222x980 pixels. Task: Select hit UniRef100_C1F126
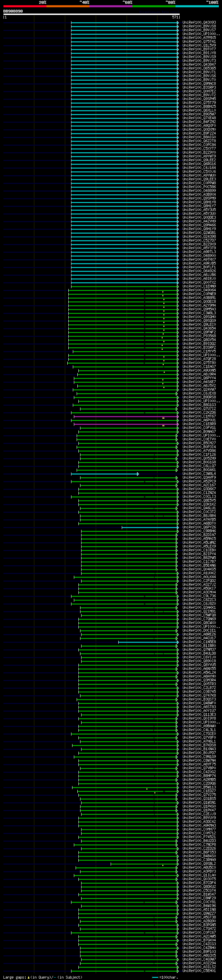coord(199,454)
